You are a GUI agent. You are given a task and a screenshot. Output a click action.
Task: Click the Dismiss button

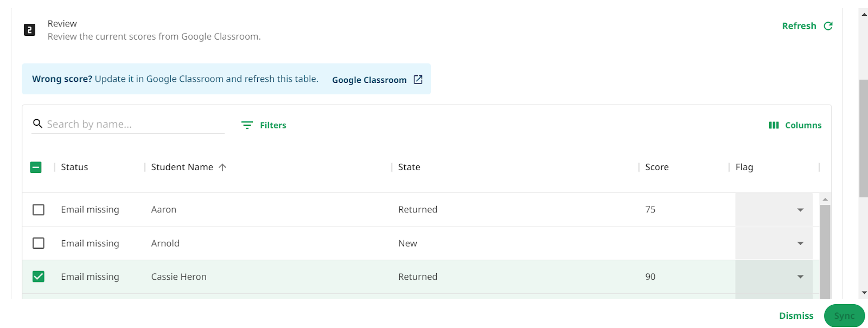[x=796, y=316]
